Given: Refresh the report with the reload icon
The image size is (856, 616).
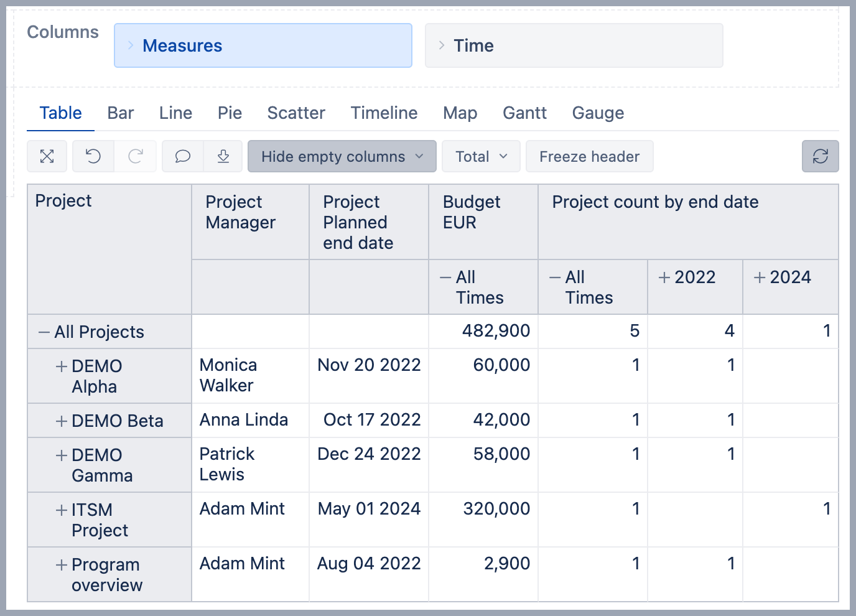Looking at the screenshot, I should (820, 156).
